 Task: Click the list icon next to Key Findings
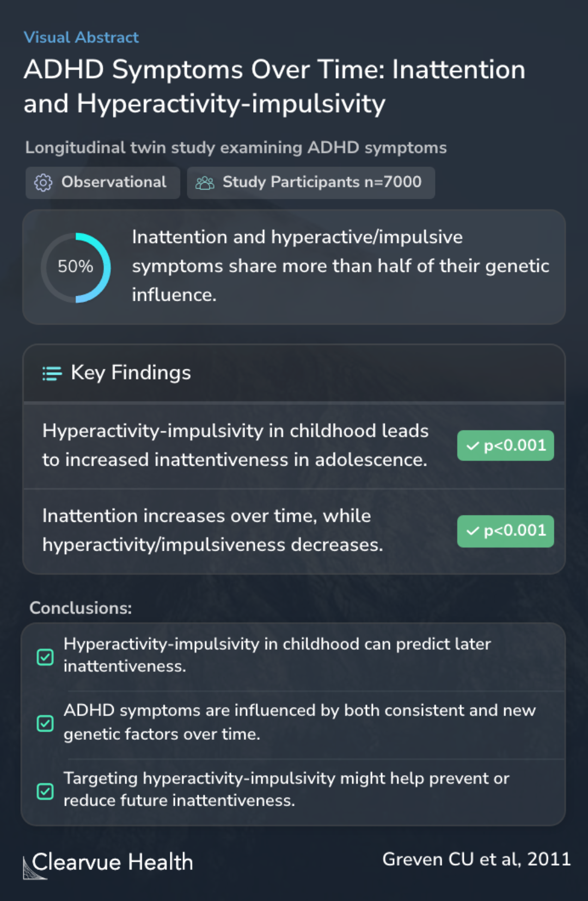coord(52,373)
